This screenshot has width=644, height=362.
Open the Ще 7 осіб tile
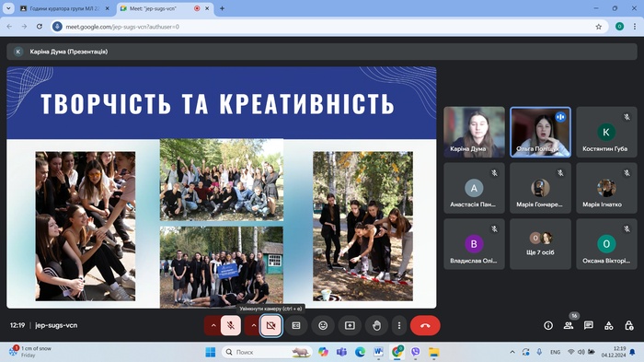click(540, 244)
